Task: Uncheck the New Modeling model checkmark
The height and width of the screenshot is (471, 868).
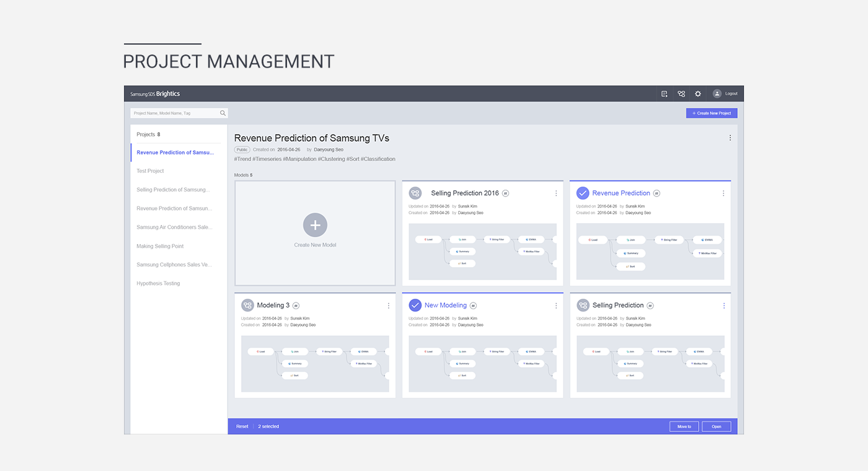Action: click(415, 306)
